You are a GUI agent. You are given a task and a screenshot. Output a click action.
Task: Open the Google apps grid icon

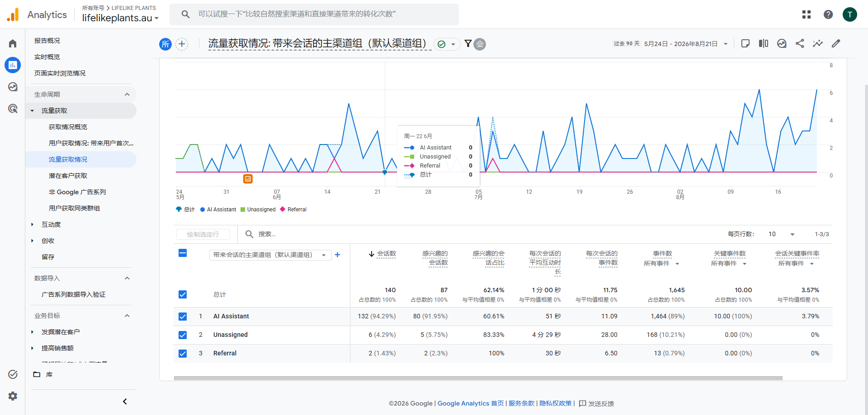[x=807, y=14]
